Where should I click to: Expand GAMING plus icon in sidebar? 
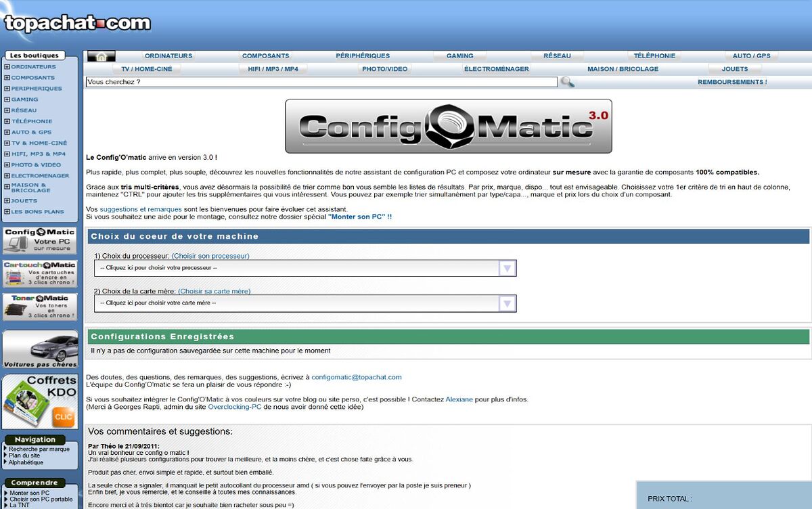(x=7, y=99)
